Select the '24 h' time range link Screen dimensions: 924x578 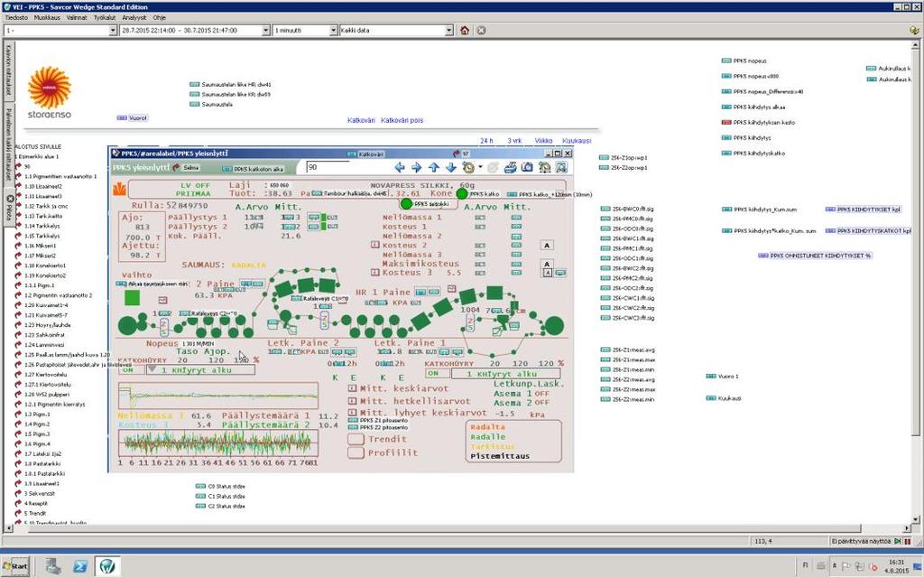(x=486, y=141)
